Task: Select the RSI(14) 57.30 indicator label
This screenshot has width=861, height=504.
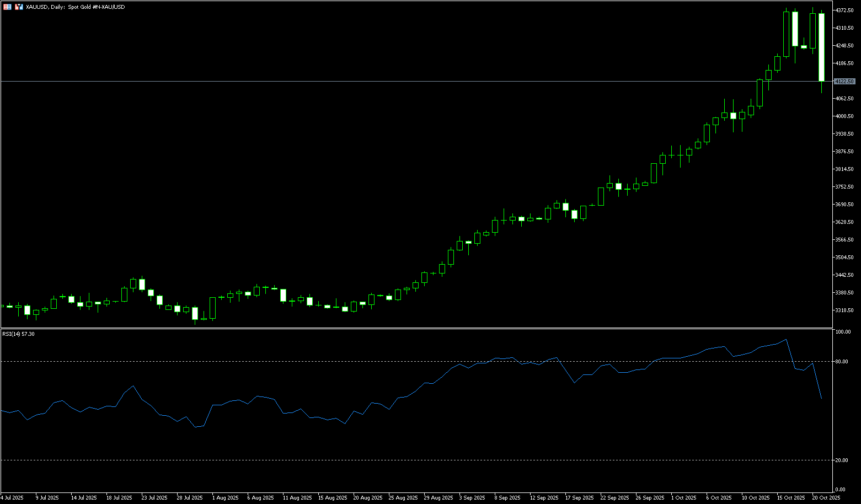Action: (18, 334)
